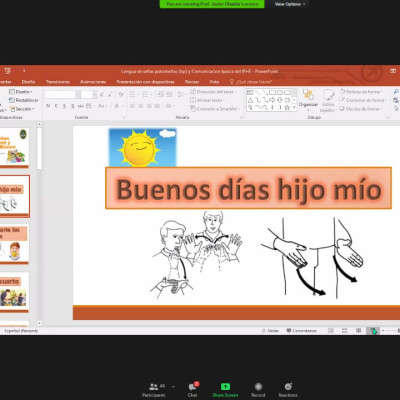Select the star shape in gallery

[287, 107]
